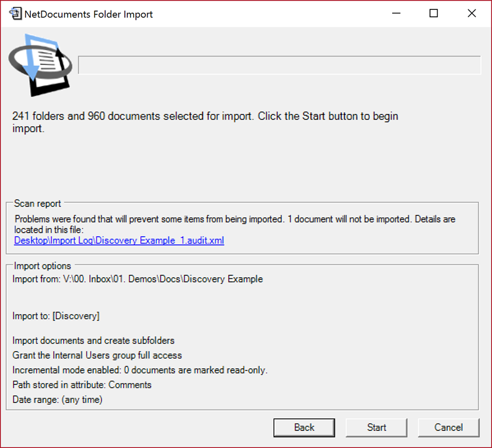
Task: Click the Import options group heading
Action: (x=43, y=266)
